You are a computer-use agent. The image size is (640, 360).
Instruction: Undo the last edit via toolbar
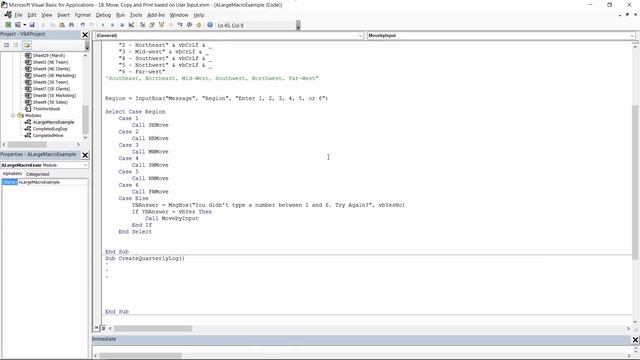click(x=82, y=25)
